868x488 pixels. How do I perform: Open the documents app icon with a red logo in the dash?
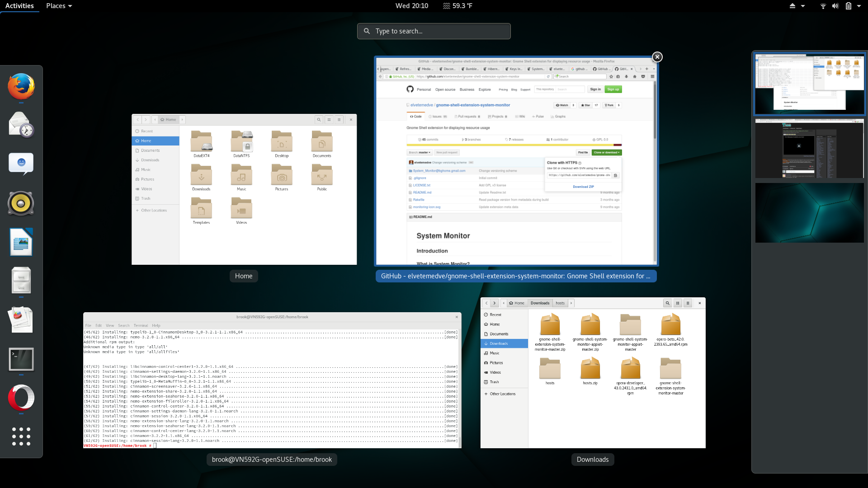(21, 319)
